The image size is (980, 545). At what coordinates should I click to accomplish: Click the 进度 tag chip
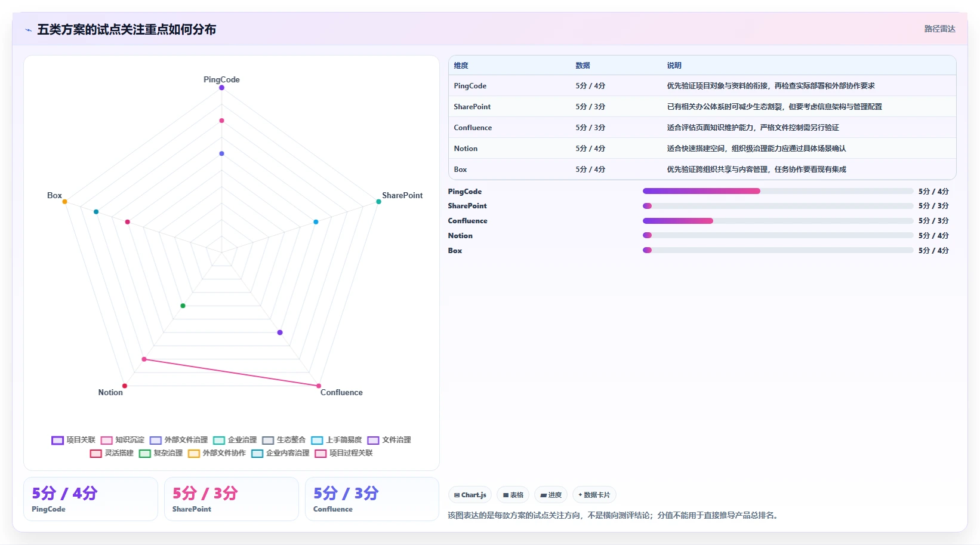coord(551,495)
